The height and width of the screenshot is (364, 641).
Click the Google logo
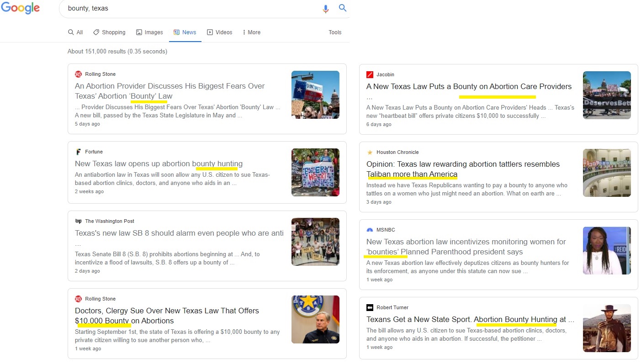(20, 8)
